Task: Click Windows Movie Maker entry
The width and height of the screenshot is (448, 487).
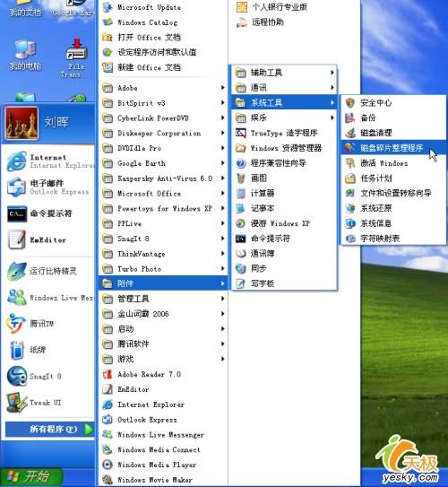Action: pos(163,480)
